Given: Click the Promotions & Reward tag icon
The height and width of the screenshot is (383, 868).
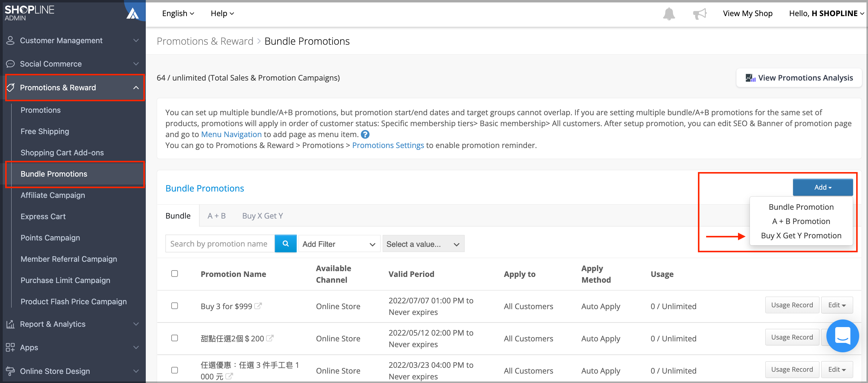Looking at the screenshot, I should pos(10,87).
